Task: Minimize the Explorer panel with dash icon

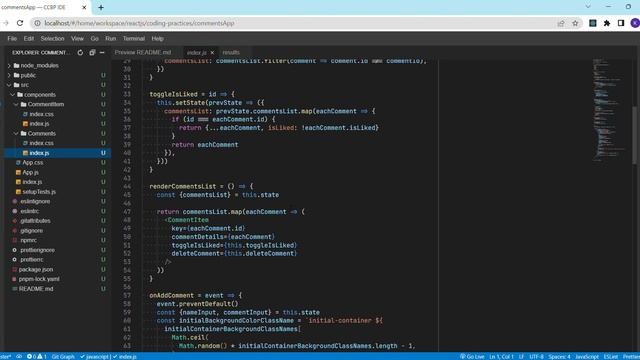Action: (x=102, y=53)
